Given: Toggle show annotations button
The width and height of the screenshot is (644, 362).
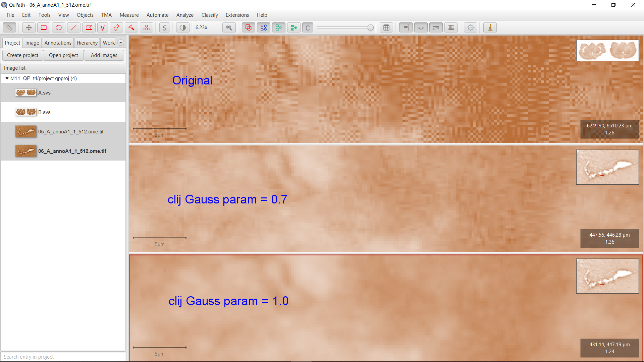Looking at the screenshot, I should click(248, 27).
